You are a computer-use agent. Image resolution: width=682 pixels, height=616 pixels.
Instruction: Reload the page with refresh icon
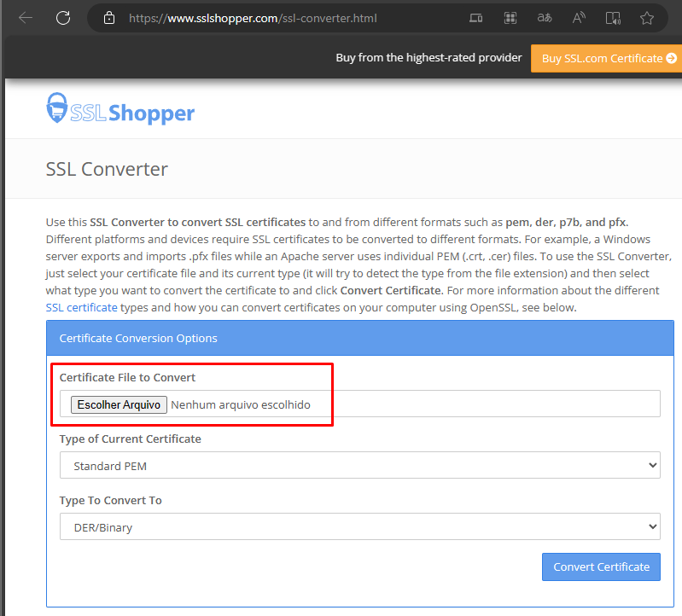63,18
